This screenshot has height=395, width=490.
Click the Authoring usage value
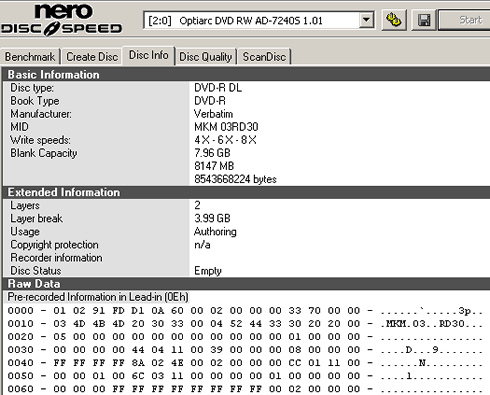215,231
